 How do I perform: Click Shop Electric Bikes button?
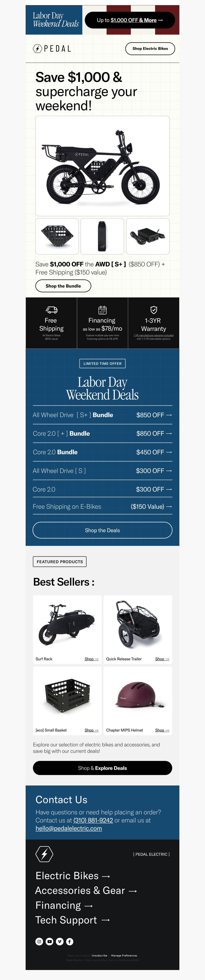point(150,49)
